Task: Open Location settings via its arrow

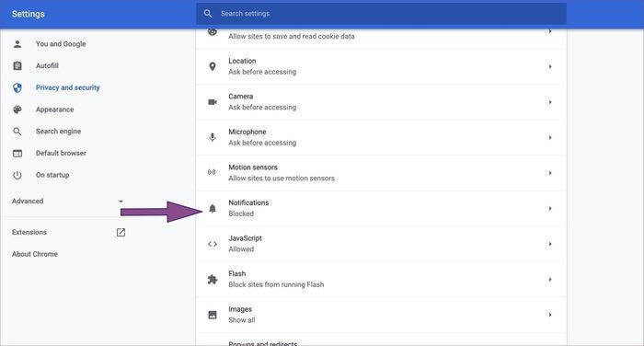Action: [550, 66]
